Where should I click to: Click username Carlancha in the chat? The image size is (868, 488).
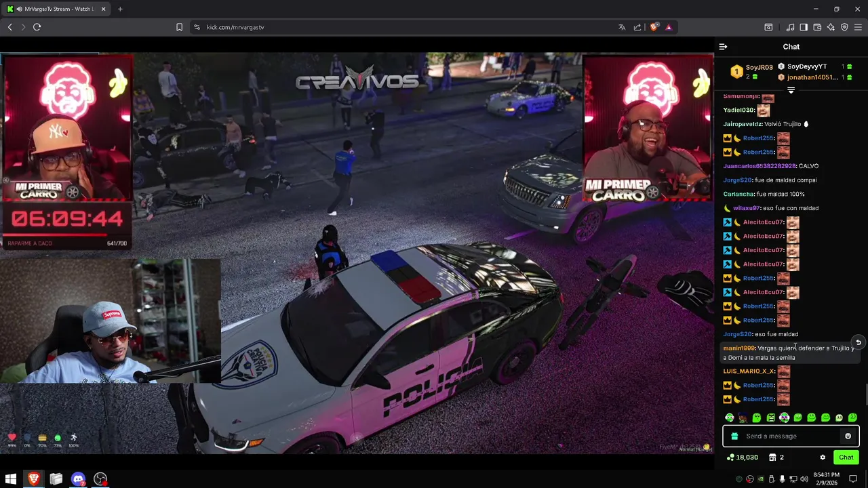click(738, 194)
